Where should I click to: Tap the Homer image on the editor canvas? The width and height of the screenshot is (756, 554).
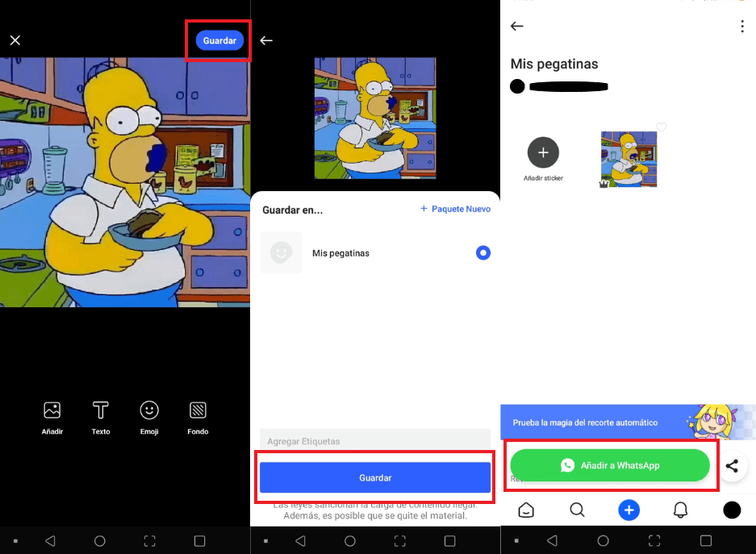click(x=125, y=182)
